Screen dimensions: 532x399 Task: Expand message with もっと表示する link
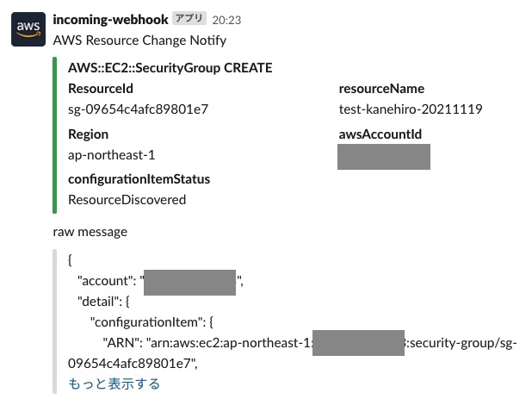114,383
